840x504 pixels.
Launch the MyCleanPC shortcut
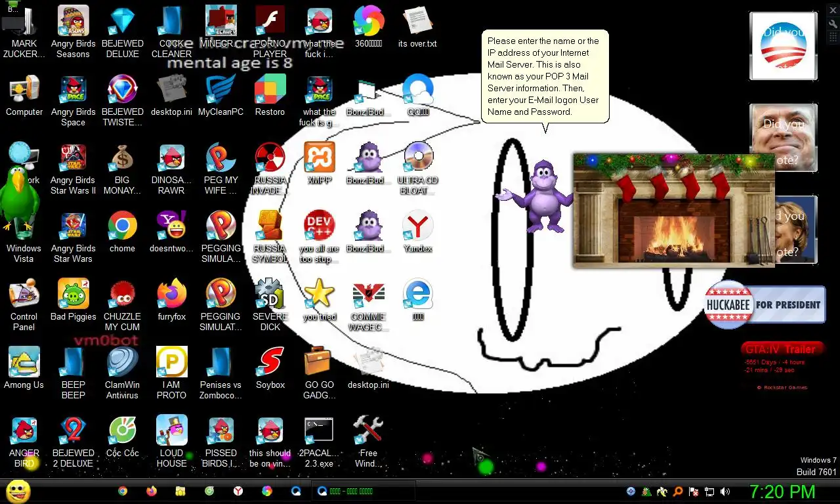[221, 95]
